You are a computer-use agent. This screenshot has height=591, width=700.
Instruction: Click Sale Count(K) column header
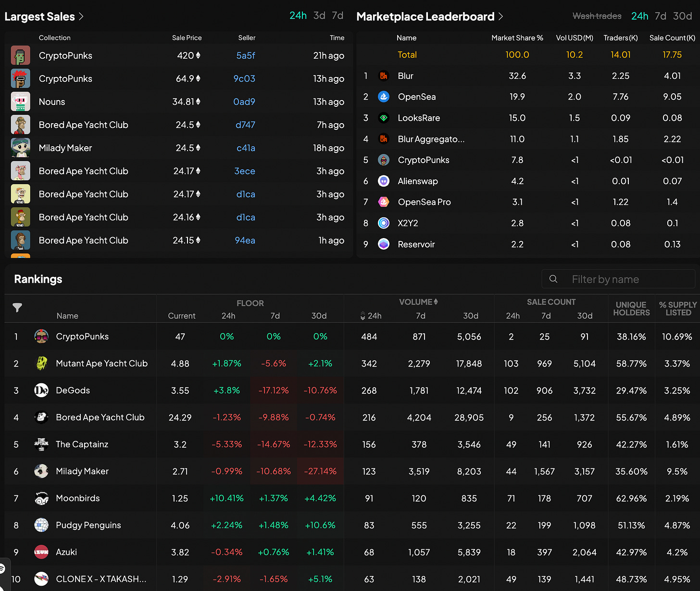click(672, 38)
